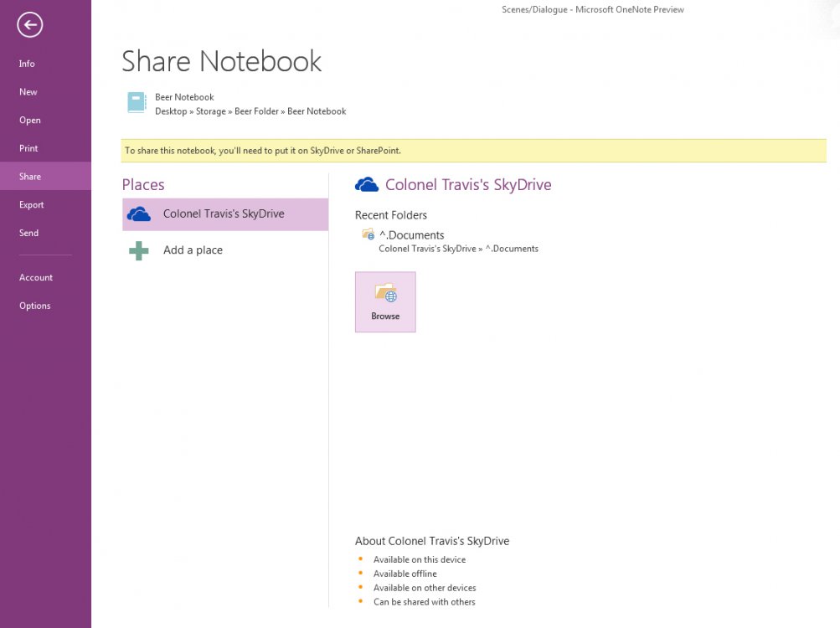Click the Browse folder button
This screenshot has height=628, width=840.
(385, 302)
